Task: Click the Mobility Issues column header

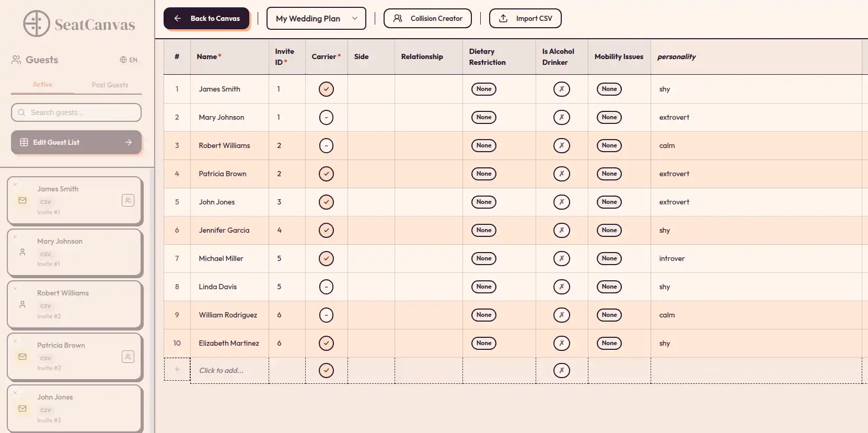Action: pos(619,56)
